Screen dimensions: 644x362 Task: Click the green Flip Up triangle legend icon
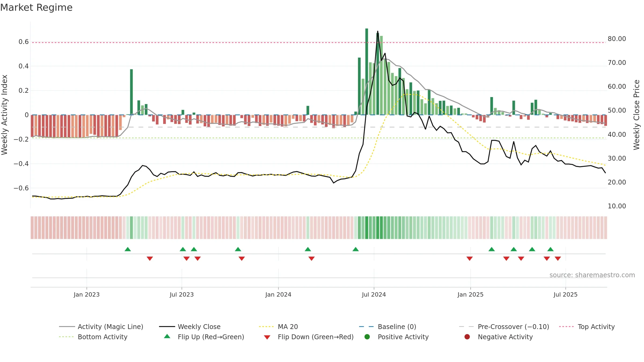(167, 336)
